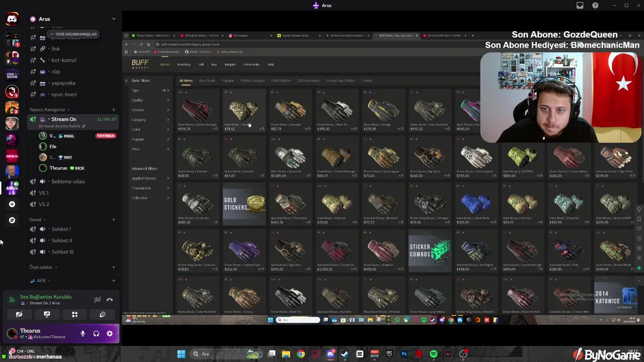
Task: Expand the Color filter
Action: [x=150, y=130]
